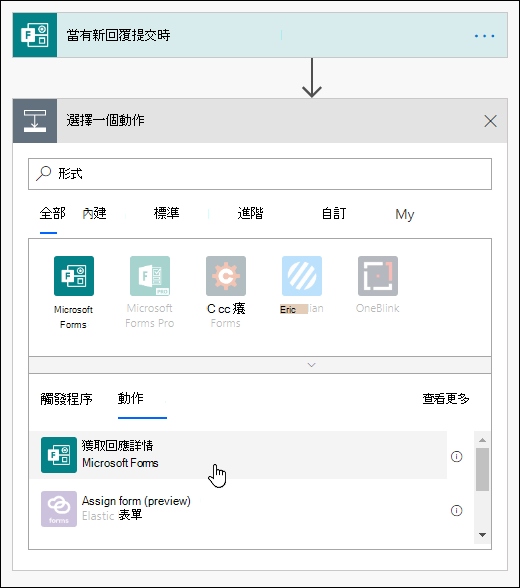This screenshot has height=588, width=520.
Task: Expand the connector list with the chevron
Action: tap(312, 365)
